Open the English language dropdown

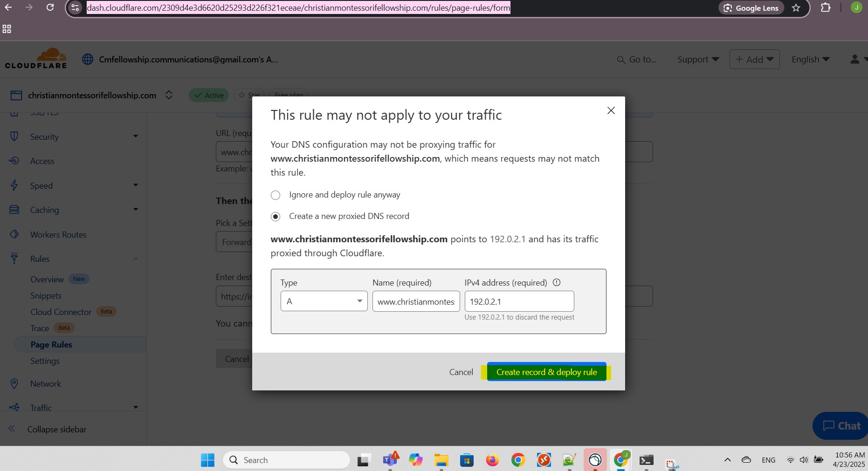(810, 59)
